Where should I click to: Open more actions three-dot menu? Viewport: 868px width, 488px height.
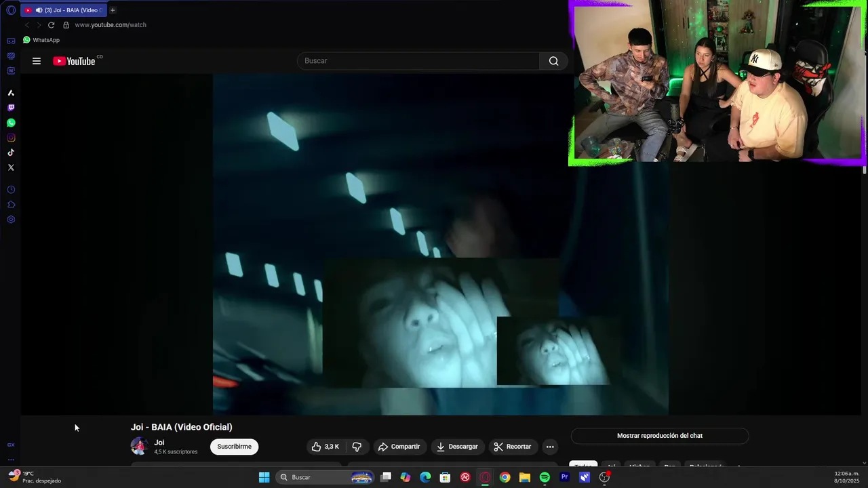(x=550, y=447)
